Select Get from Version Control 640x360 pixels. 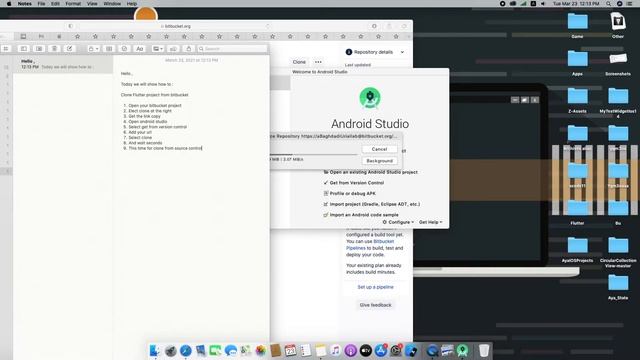coord(353,183)
